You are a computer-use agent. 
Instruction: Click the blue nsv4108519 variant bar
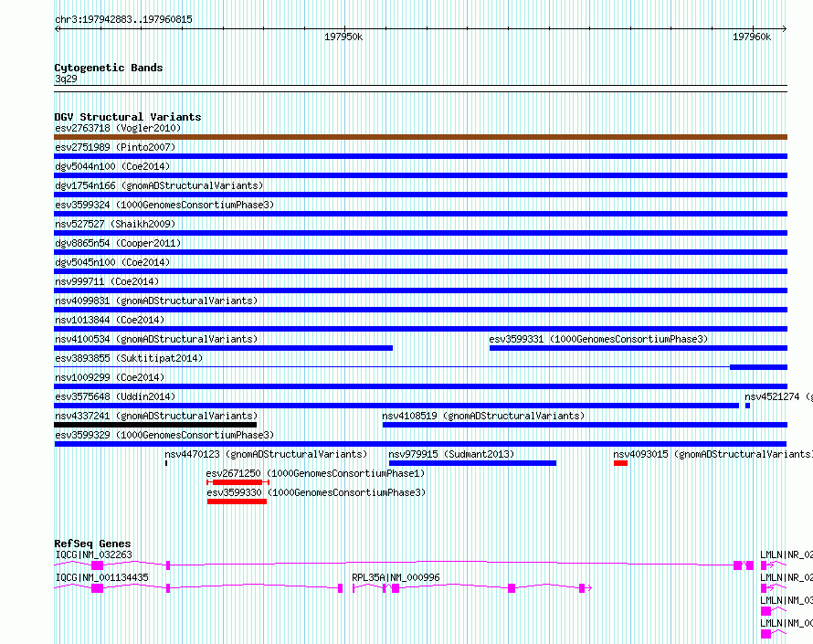click(x=585, y=425)
